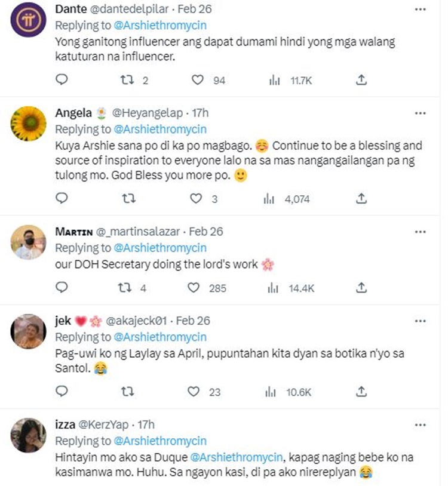Reply to Angela's tweet

tap(62, 198)
